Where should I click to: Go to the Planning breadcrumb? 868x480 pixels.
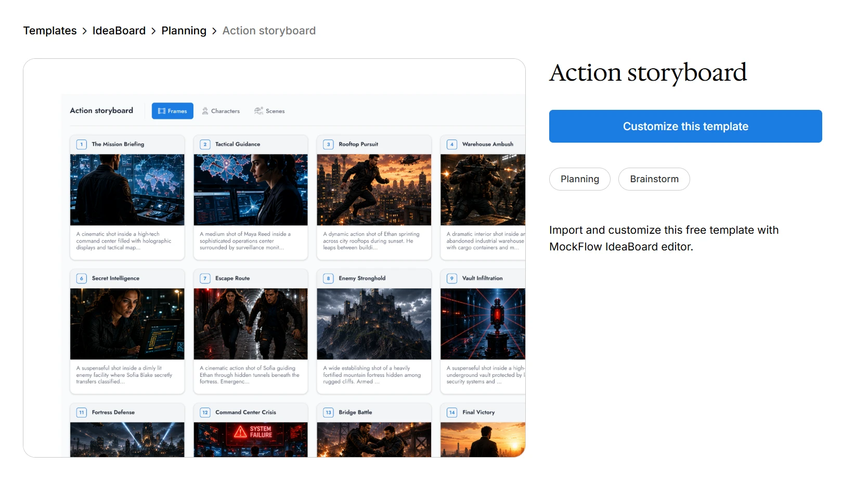pyautogui.click(x=184, y=31)
